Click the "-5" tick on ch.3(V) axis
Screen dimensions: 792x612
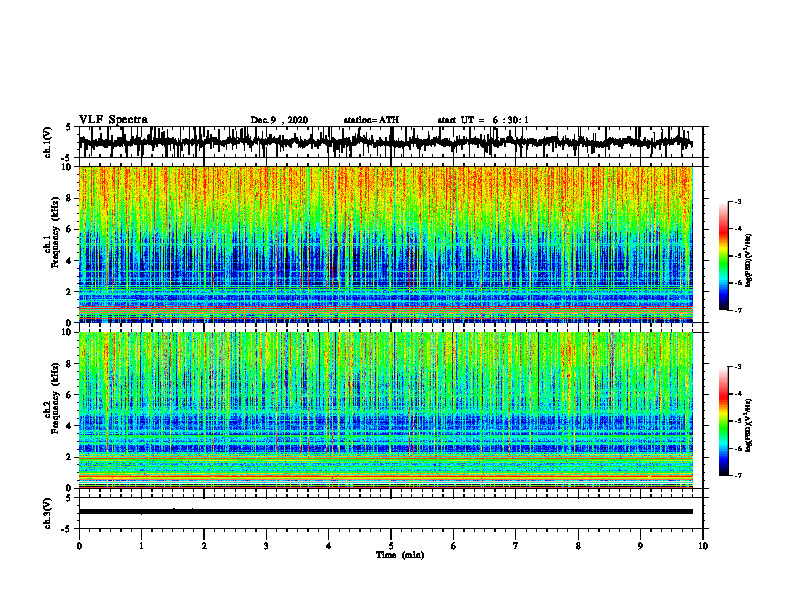click(67, 529)
